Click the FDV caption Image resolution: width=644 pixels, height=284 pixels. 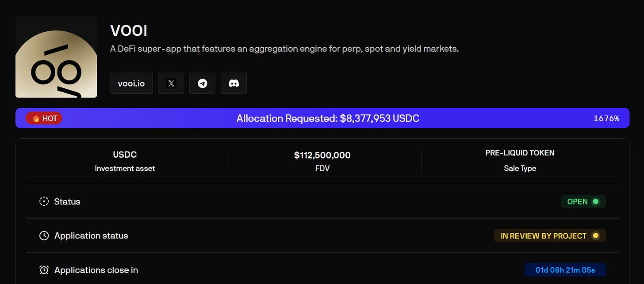point(322,168)
